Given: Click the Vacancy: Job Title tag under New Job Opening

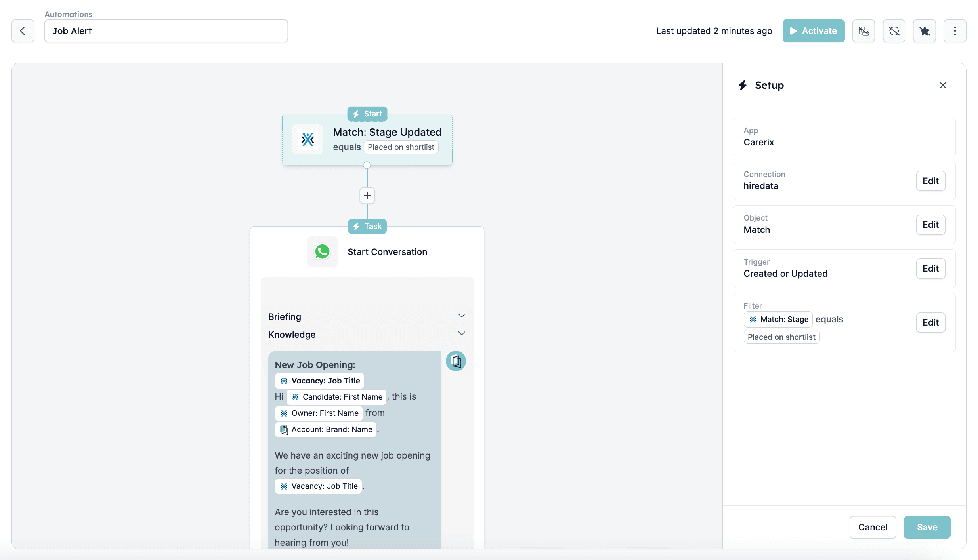Looking at the screenshot, I should (x=319, y=381).
